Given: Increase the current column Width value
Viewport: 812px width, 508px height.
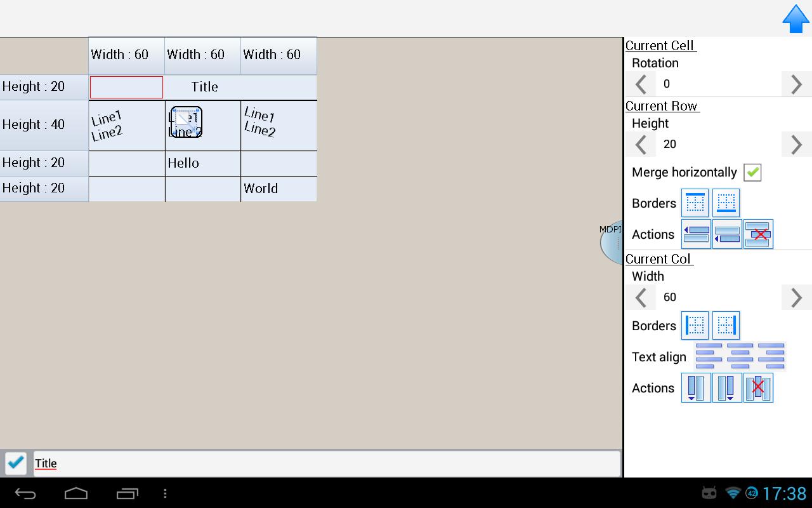Looking at the screenshot, I should (796, 297).
